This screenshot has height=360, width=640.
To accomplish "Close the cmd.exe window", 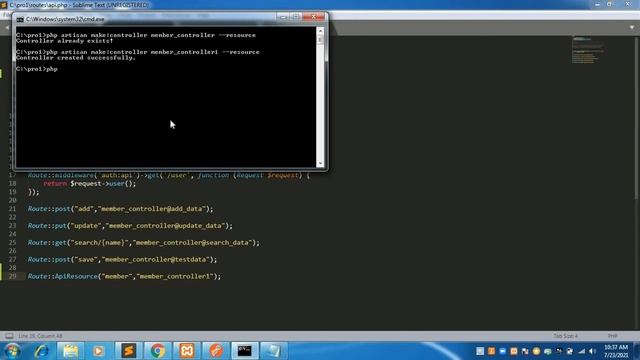I will (x=313, y=17).
